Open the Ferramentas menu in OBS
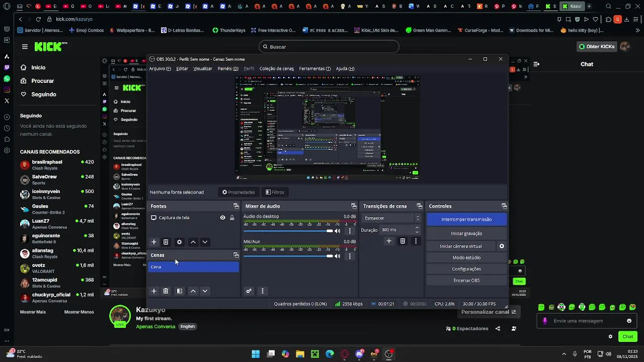This screenshot has height=362, width=644. click(314, 68)
